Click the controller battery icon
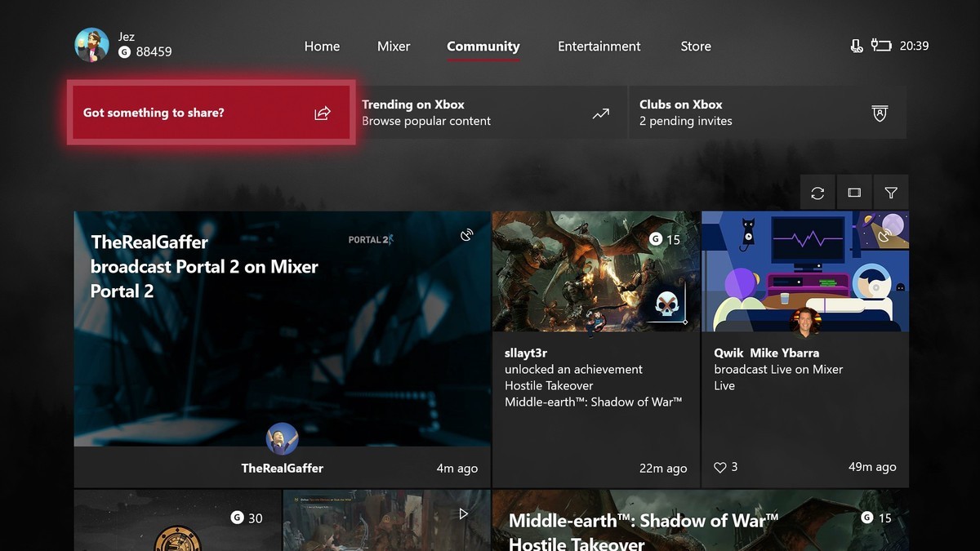980x551 pixels. [880, 46]
